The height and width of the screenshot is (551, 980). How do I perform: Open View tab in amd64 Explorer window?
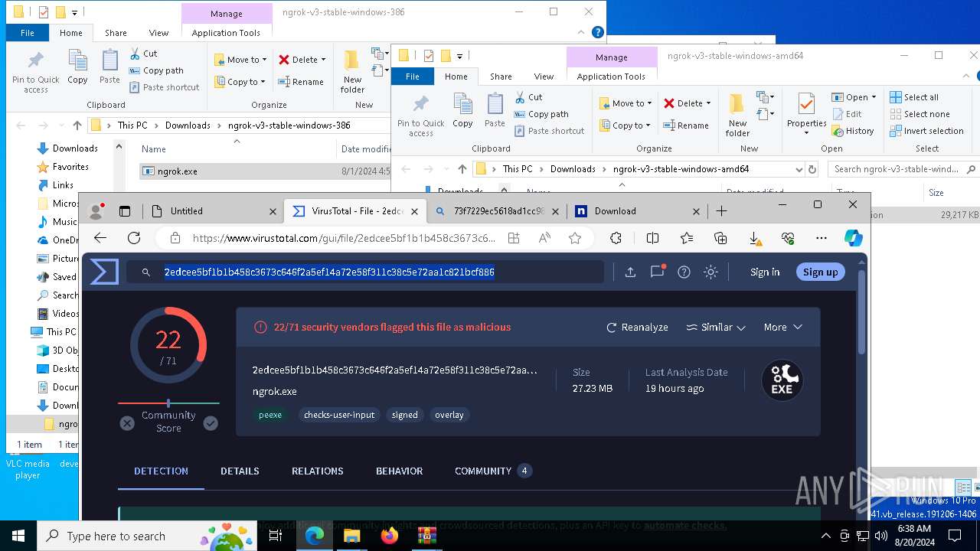click(544, 77)
